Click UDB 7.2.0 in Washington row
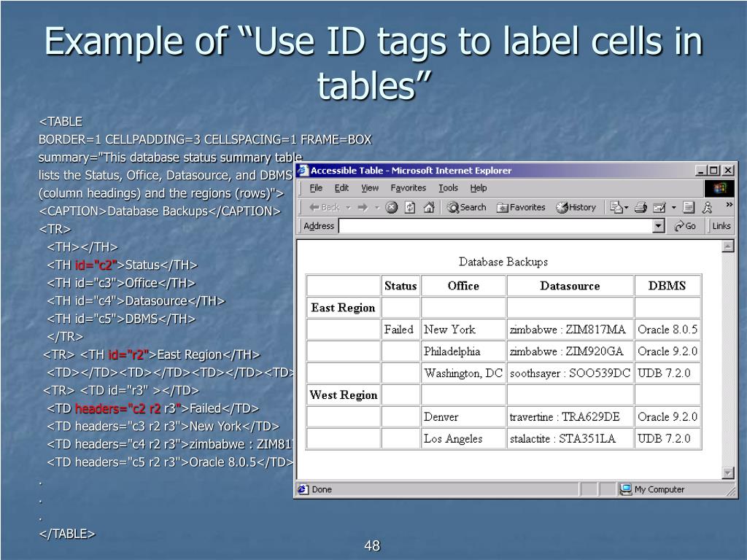Image resolution: width=747 pixels, height=560 pixels. pyautogui.click(x=667, y=373)
